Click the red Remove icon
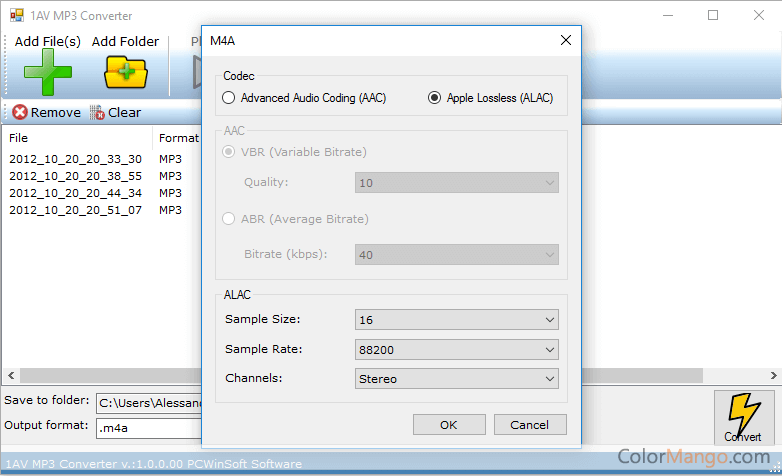 pos(20,113)
